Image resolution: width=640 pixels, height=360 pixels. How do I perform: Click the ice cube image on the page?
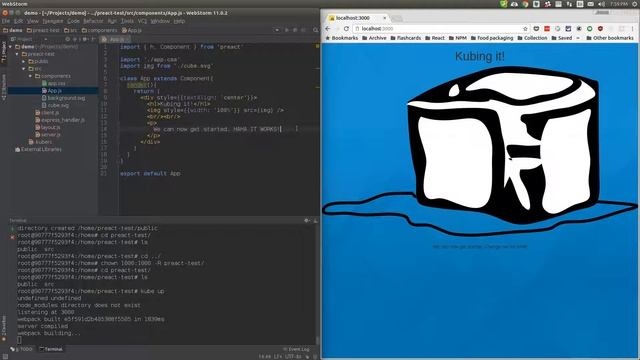[480, 151]
